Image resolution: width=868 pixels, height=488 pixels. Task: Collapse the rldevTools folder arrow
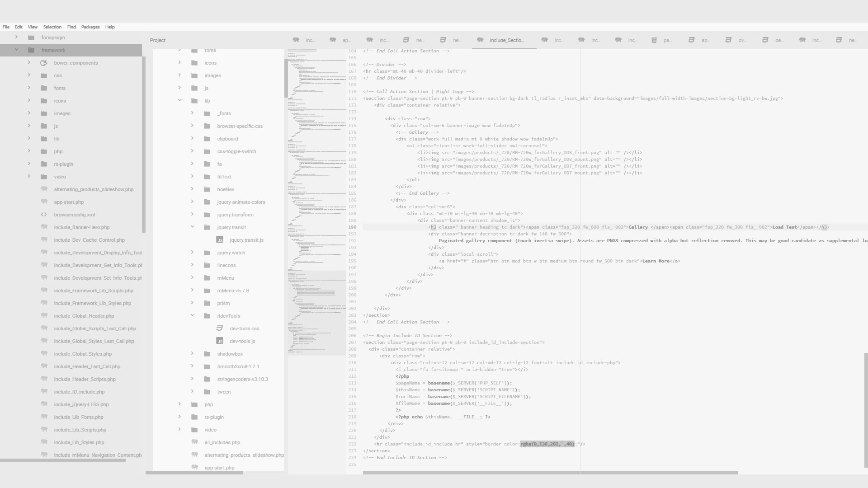192,315
